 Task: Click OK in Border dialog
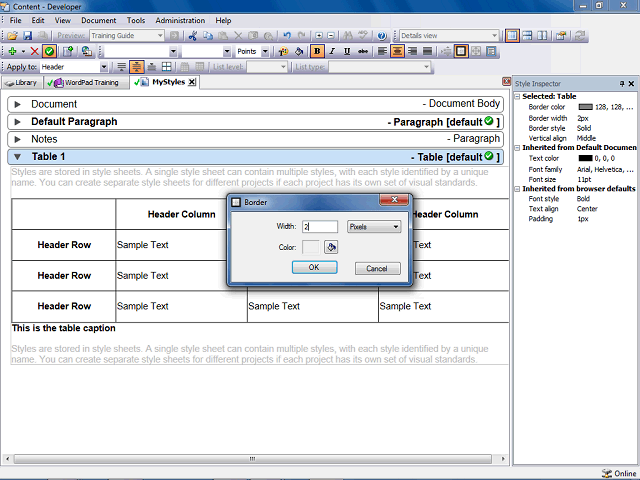(x=314, y=267)
